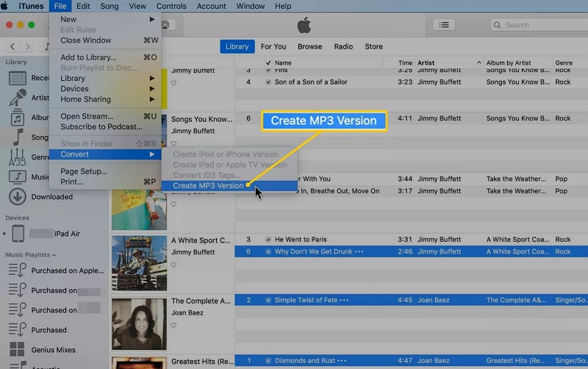Image resolution: width=588 pixels, height=369 pixels.
Task: Select Recently Added grid icon in sidebar
Action: coord(17,78)
